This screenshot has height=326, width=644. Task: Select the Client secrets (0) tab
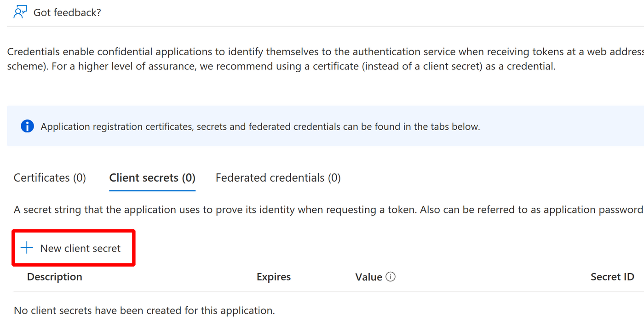coord(152,177)
